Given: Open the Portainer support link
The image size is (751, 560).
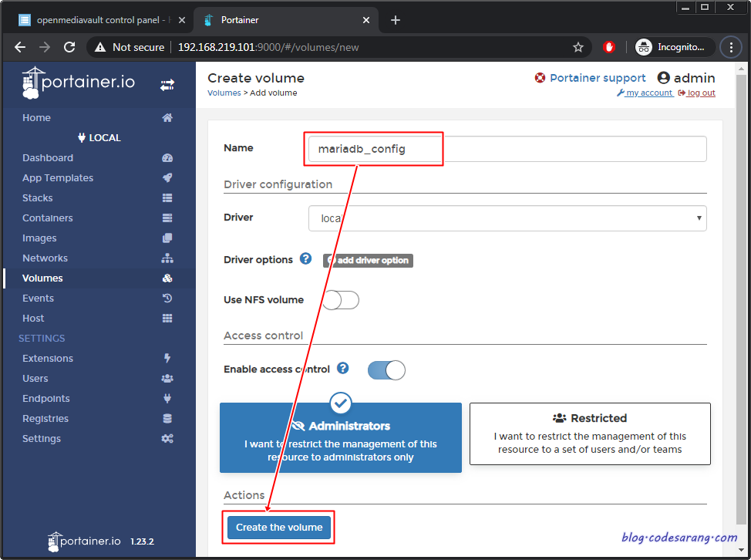Looking at the screenshot, I should tap(598, 78).
